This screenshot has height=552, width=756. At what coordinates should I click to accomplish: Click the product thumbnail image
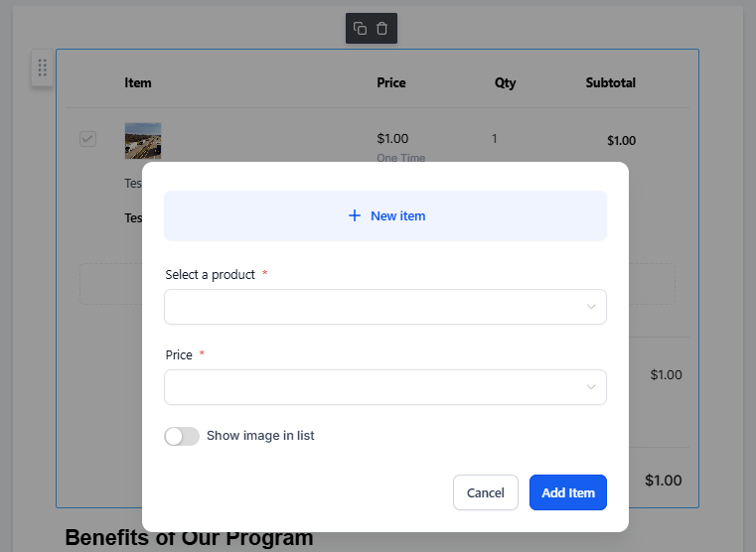(x=143, y=141)
